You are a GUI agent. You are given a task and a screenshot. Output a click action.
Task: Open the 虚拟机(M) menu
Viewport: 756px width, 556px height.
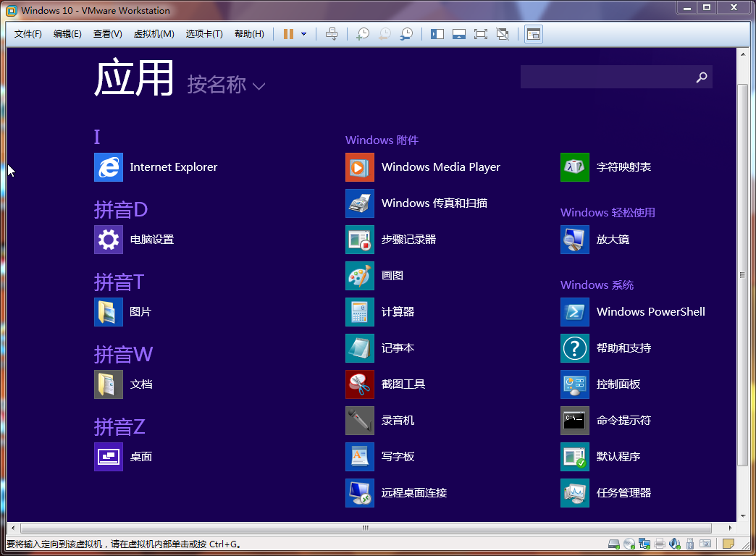(x=154, y=34)
